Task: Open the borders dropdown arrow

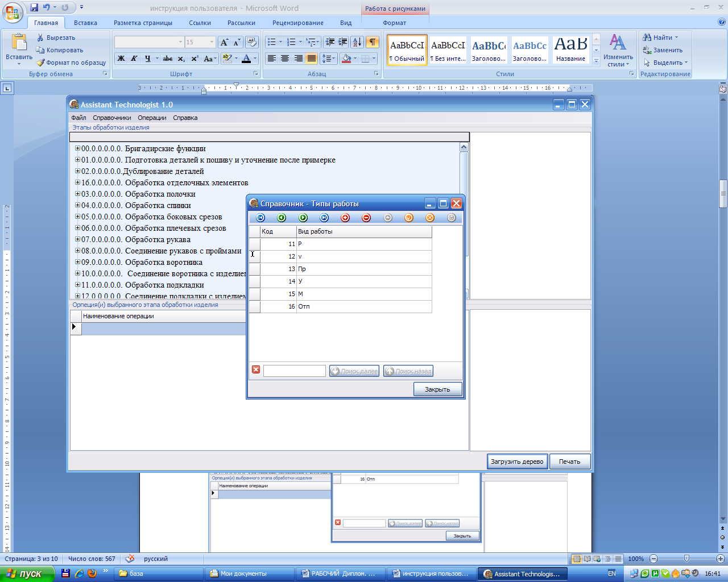Action: 374,59
